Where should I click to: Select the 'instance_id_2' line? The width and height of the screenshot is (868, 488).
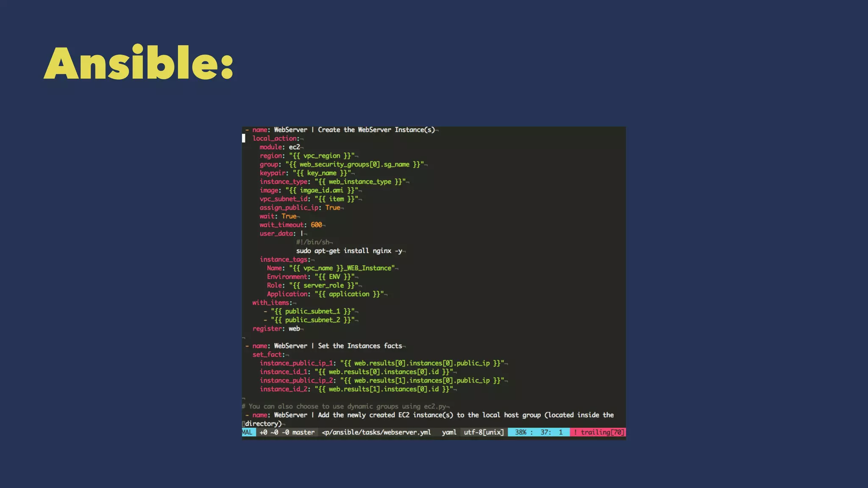click(358, 389)
